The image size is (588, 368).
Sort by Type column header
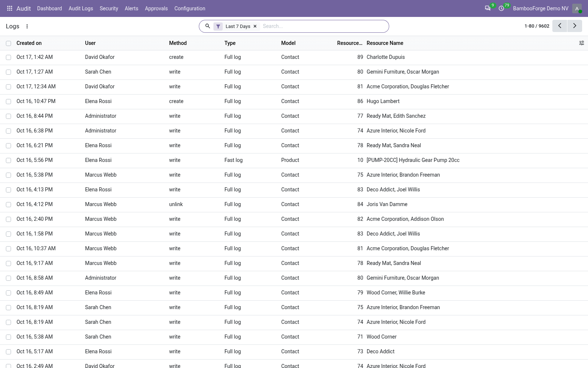tap(230, 43)
